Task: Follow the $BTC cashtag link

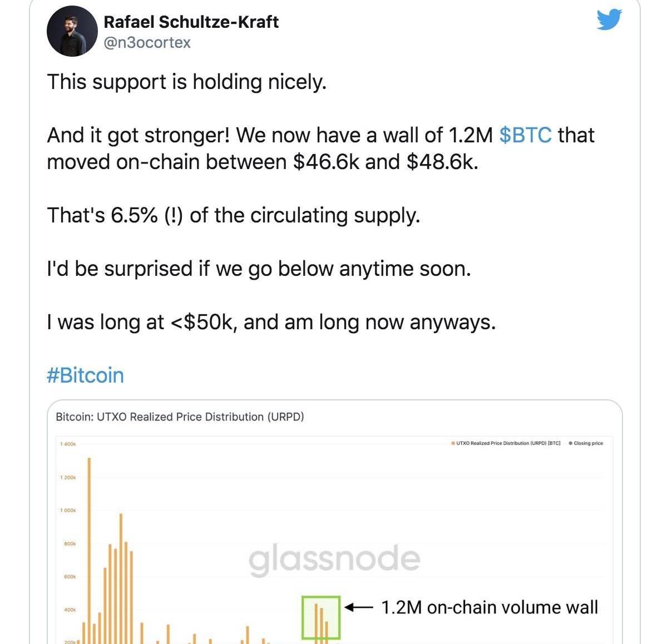Action: point(525,135)
